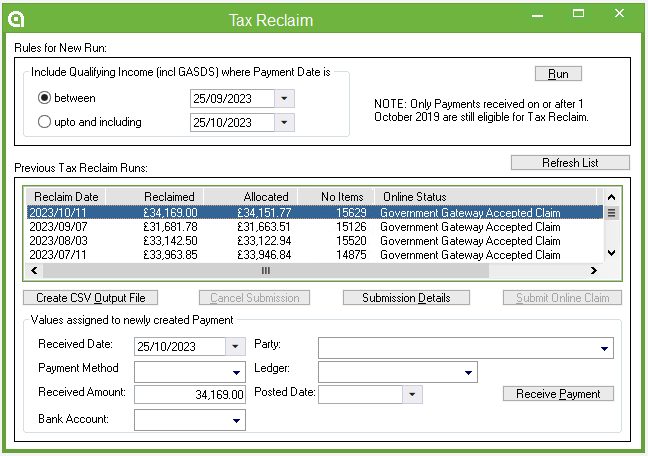Minimize the Tax Reclaim window

coord(537,15)
